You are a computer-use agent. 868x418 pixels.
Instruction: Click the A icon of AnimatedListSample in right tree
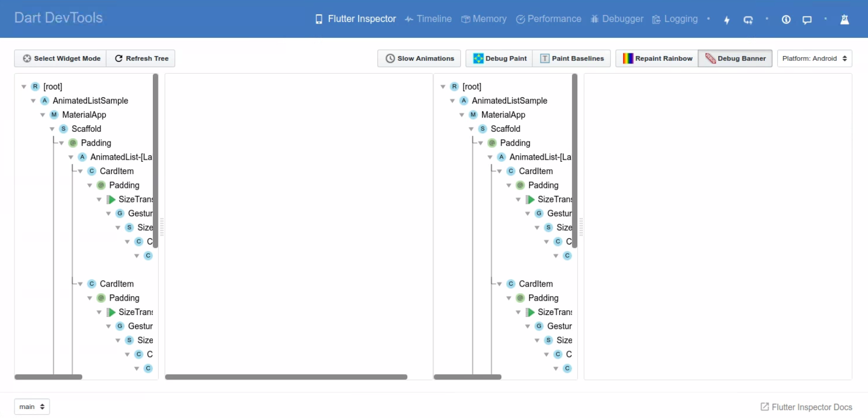(464, 100)
